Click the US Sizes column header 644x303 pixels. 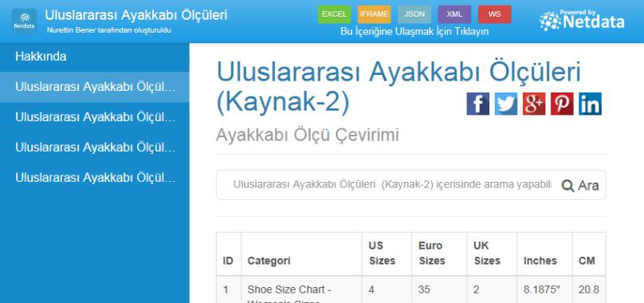(387, 254)
